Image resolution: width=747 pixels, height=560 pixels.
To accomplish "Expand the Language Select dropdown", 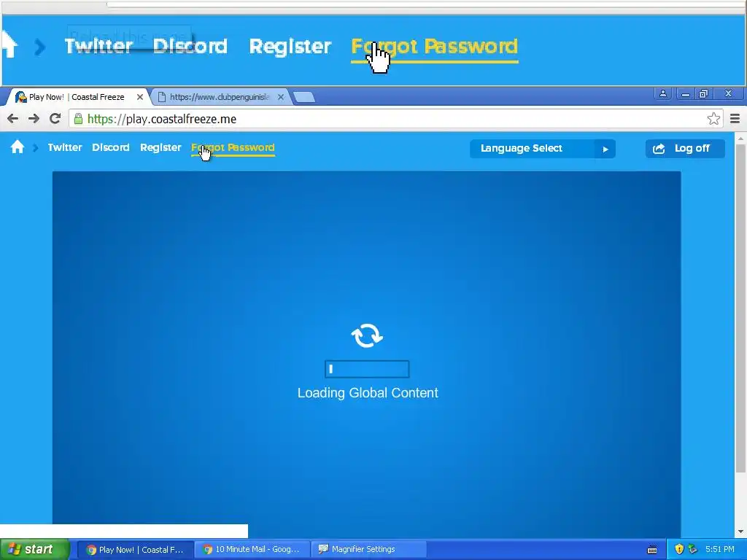I will click(543, 149).
